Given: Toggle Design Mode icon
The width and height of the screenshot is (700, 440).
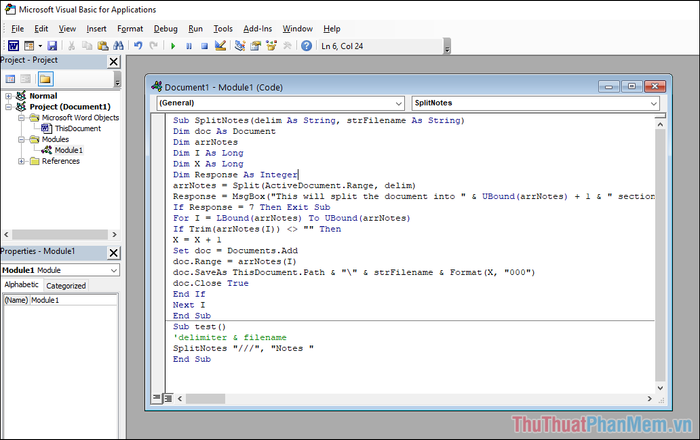Looking at the screenshot, I should [220, 46].
